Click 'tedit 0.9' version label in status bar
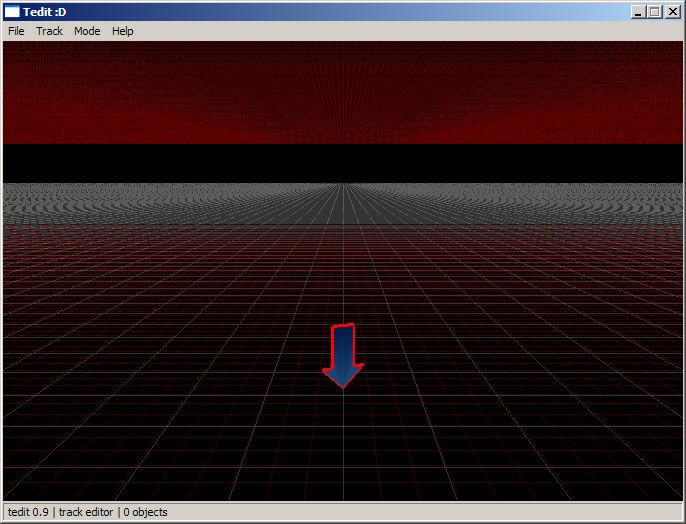 click(28, 512)
